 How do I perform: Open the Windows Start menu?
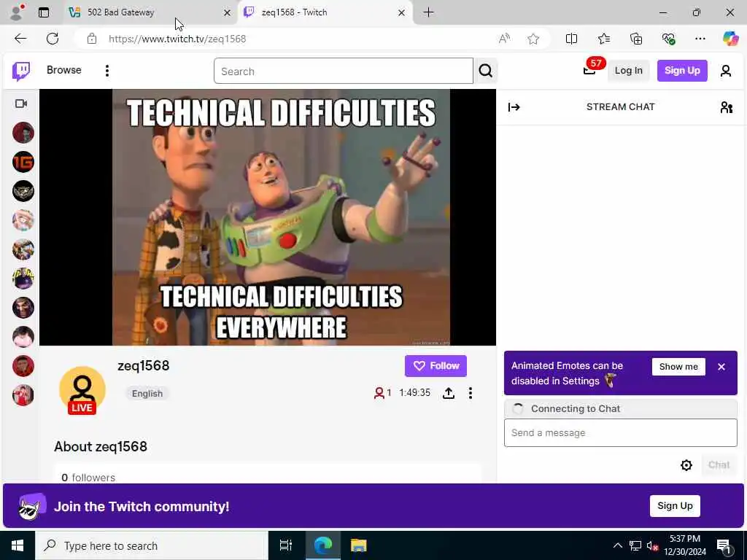tap(18, 545)
